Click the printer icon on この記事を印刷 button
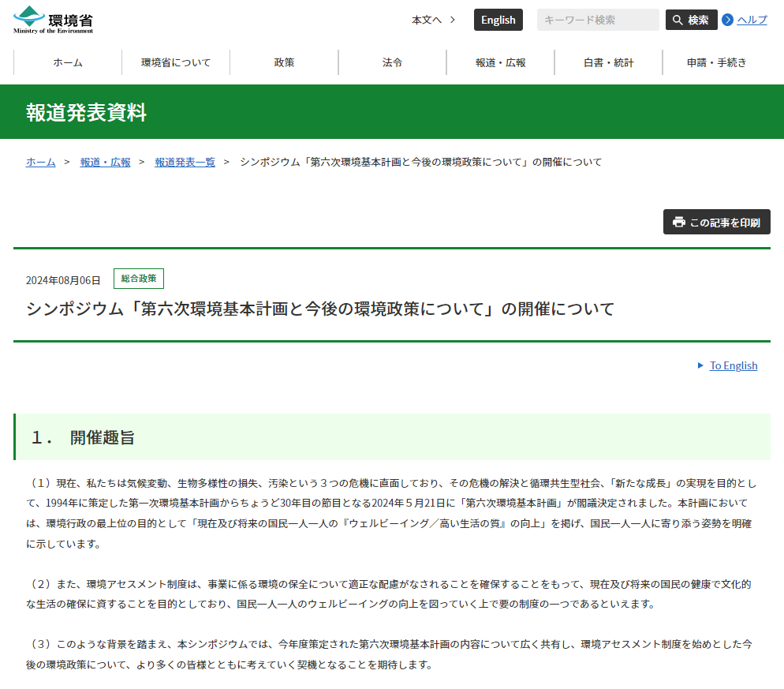The width and height of the screenshot is (784, 689). coord(680,222)
